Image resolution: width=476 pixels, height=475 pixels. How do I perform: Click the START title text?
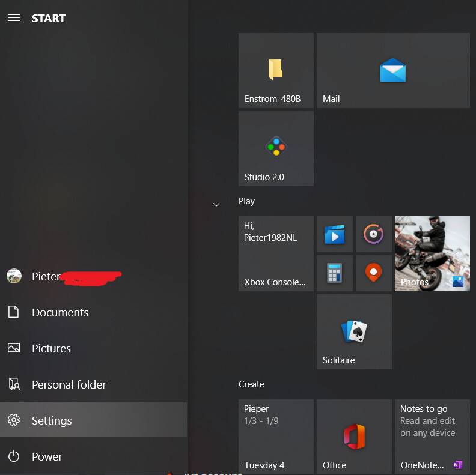tap(49, 19)
